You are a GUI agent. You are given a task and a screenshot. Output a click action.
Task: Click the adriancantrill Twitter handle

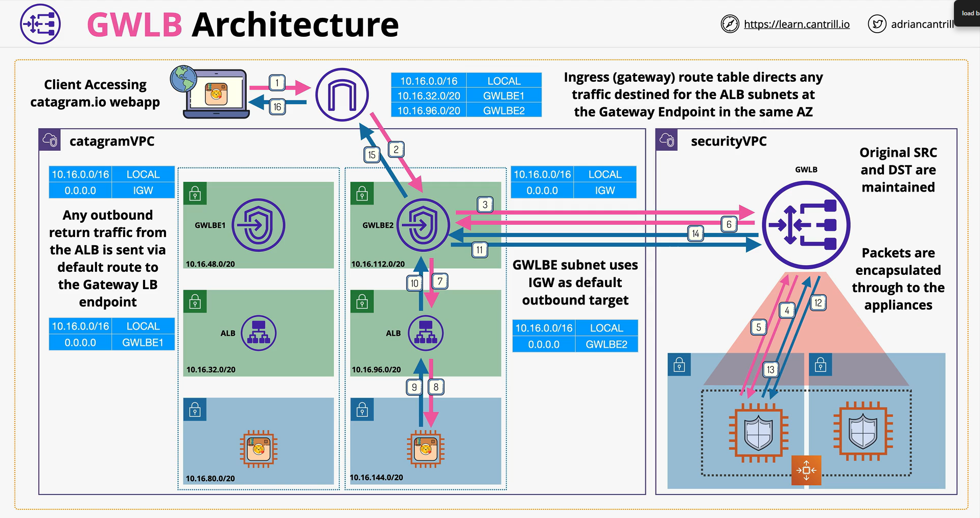tap(922, 24)
